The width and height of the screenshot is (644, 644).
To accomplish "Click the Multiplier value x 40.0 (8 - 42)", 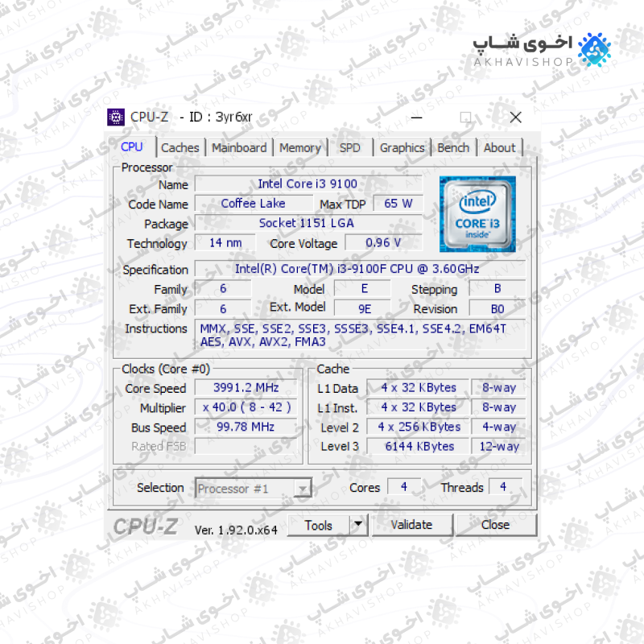I will point(246,407).
